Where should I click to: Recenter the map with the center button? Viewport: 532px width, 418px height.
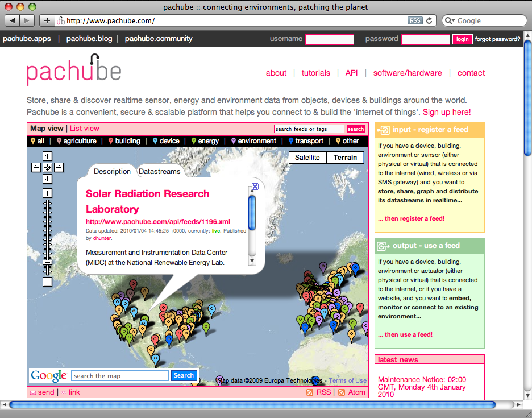pos(47,167)
